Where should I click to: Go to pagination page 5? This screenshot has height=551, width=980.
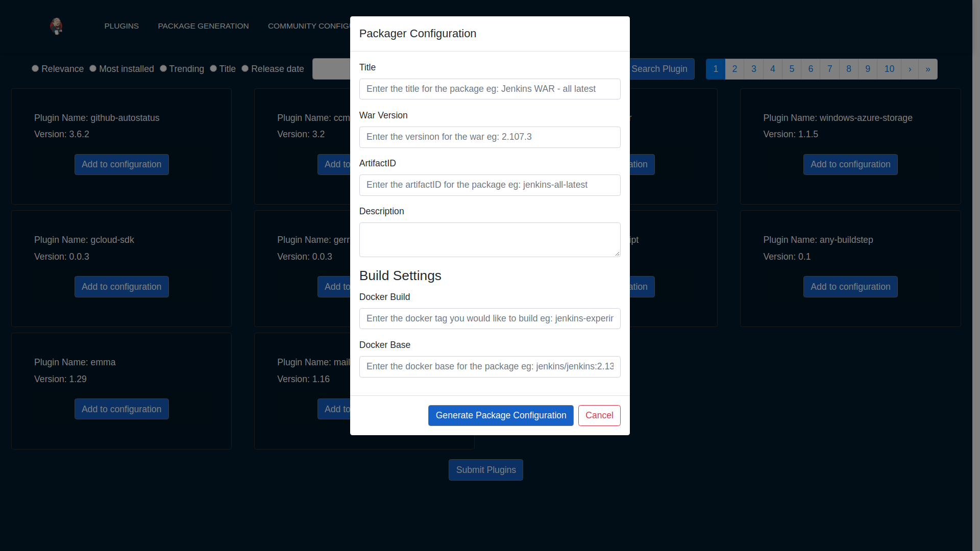pyautogui.click(x=792, y=69)
